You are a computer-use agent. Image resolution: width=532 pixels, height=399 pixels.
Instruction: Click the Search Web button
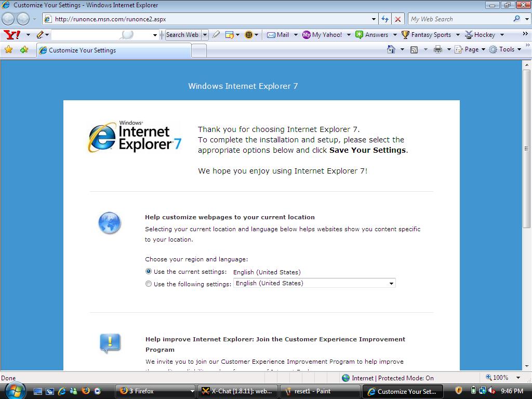[x=182, y=35]
